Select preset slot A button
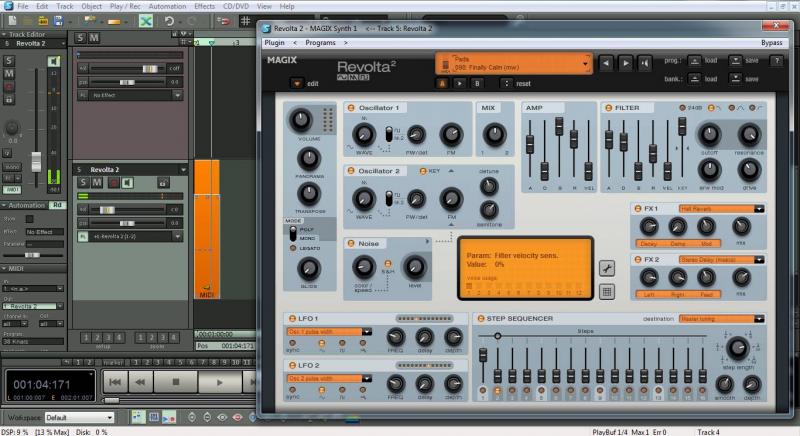The width and height of the screenshot is (800, 436). click(x=442, y=83)
